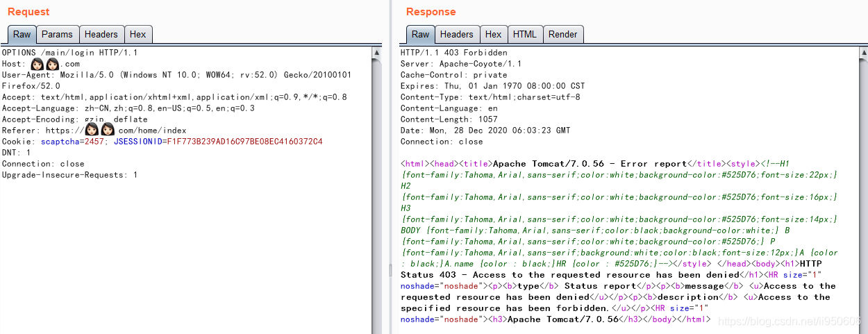Click the 'DNT: 1' header line
Image resolution: width=868 pixels, height=334 pixels.
click(x=16, y=153)
